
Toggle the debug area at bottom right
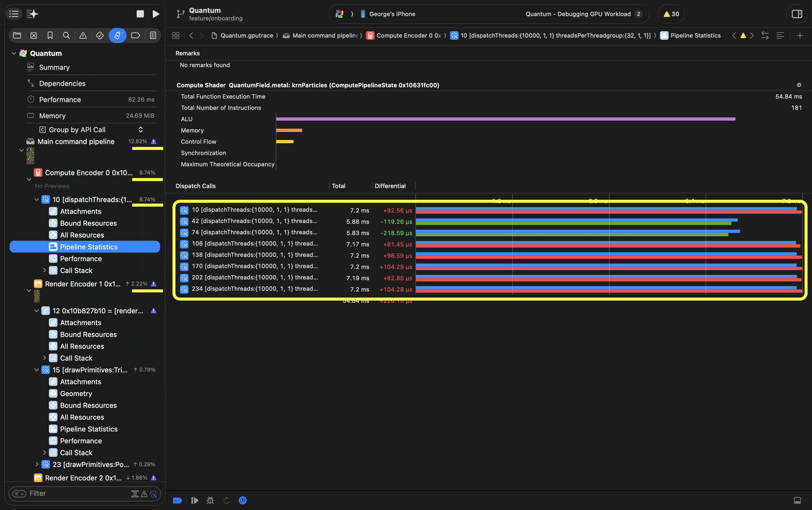coord(797,500)
